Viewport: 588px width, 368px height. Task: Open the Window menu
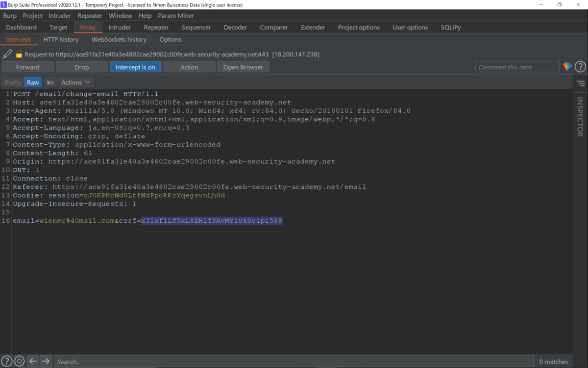[121, 16]
